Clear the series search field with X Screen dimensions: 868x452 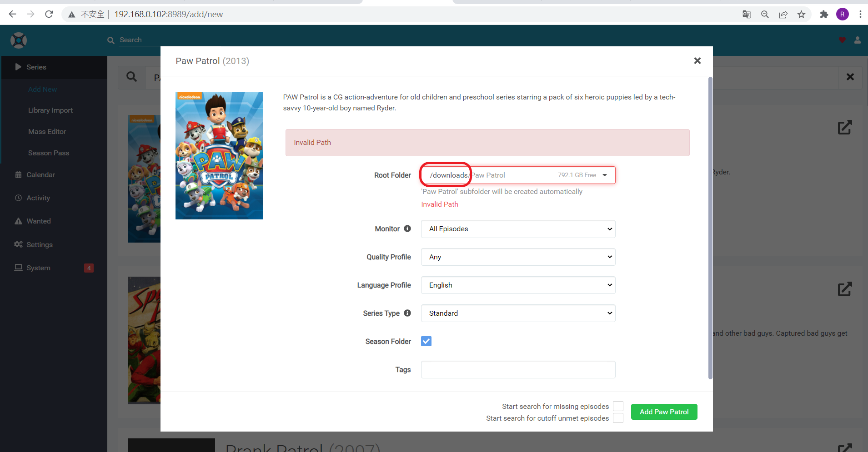[x=850, y=77]
